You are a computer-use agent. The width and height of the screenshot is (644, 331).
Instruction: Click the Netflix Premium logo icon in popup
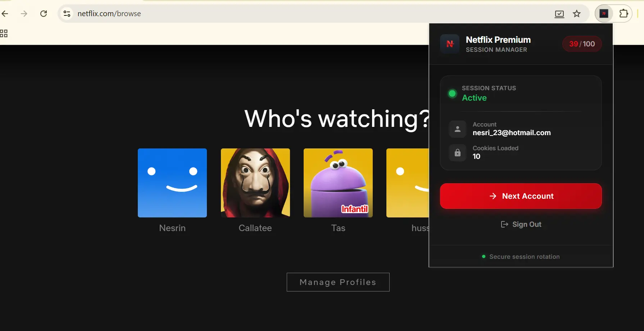click(x=450, y=44)
